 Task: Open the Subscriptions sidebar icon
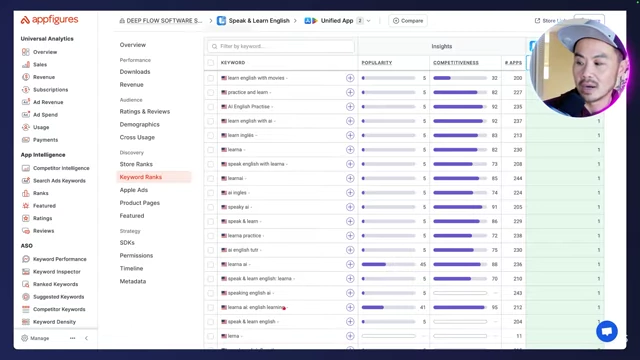tap(26, 89)
